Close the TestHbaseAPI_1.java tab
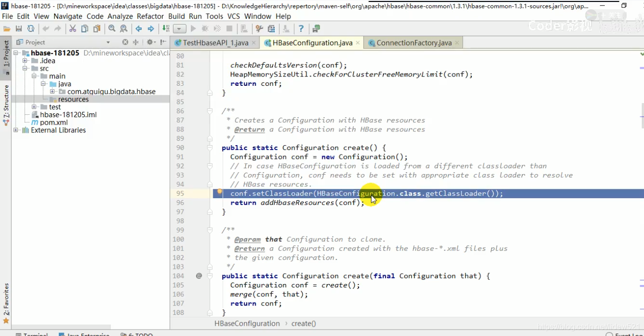Viewport: 644px width, 336px height. click(254, 43)
